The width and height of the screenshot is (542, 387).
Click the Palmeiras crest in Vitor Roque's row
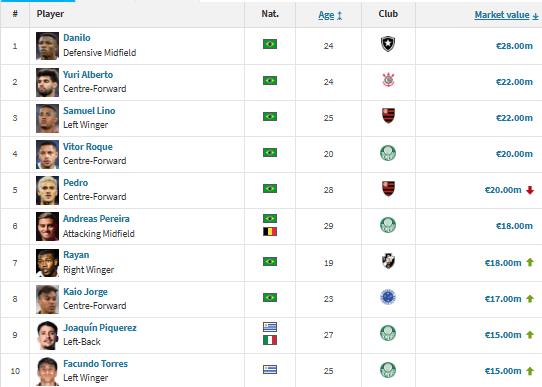click(388, 153)
